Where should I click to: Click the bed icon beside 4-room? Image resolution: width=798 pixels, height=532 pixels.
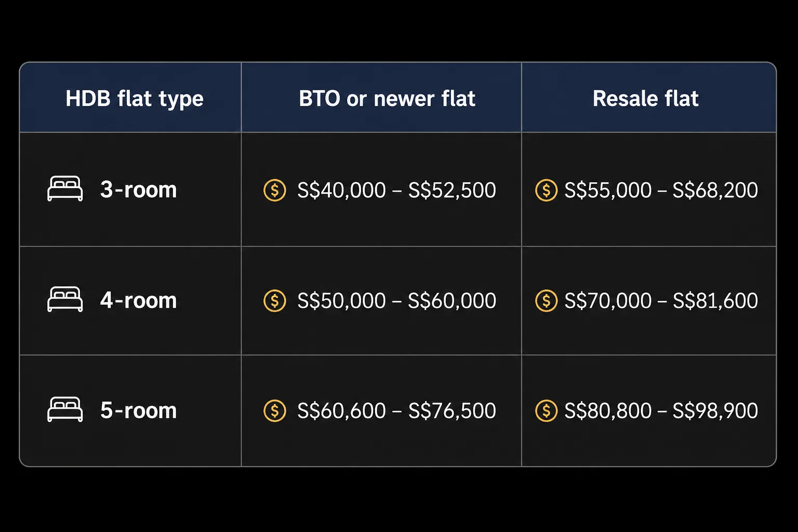coord(65,299)
